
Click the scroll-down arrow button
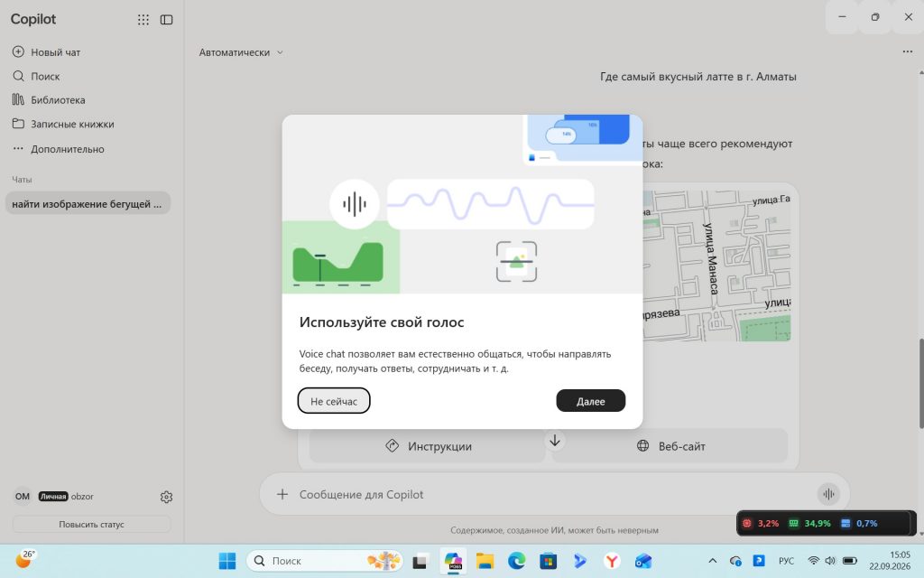[555, 441]
